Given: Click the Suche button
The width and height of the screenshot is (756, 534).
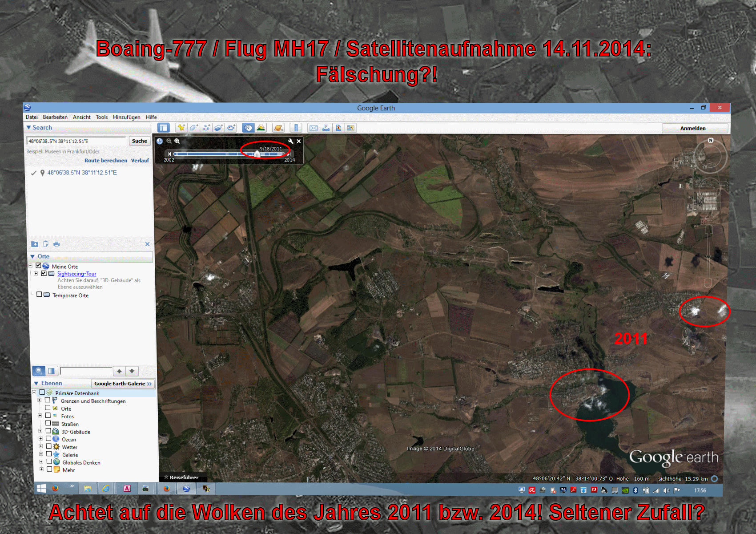Looking at the screenshot, I should tap(140, 141).
